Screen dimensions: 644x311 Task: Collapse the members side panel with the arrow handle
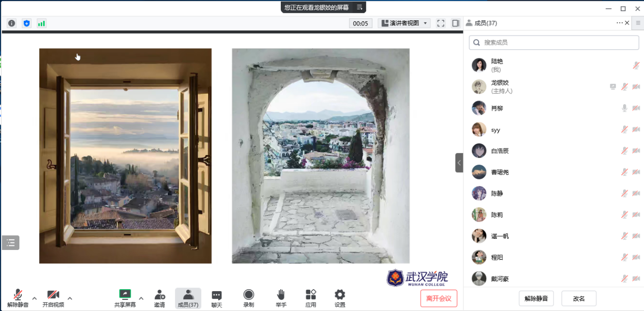click(x=459, y=163)
